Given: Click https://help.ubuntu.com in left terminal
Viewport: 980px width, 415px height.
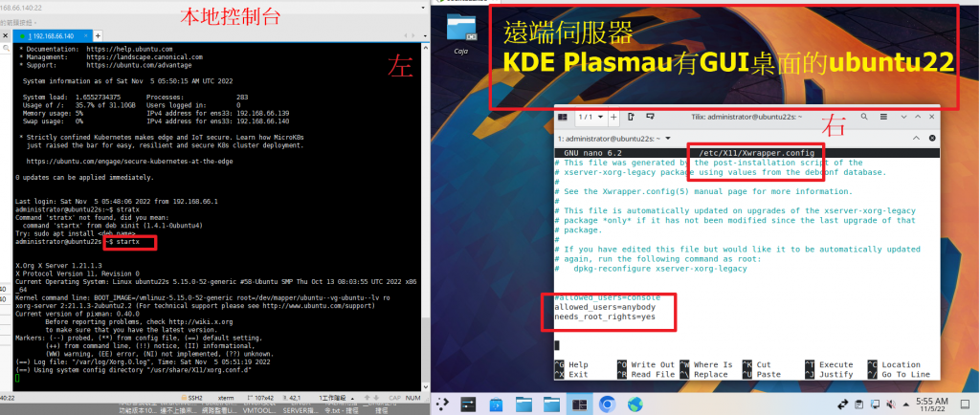Looking at the screenshot, I should click(129, 49).
